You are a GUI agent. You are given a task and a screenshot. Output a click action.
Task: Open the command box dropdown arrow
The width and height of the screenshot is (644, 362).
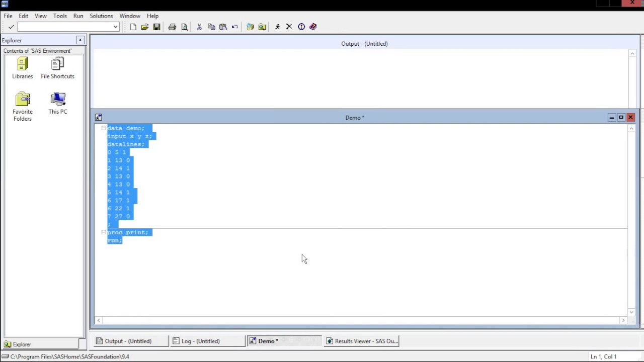point(116,27)
